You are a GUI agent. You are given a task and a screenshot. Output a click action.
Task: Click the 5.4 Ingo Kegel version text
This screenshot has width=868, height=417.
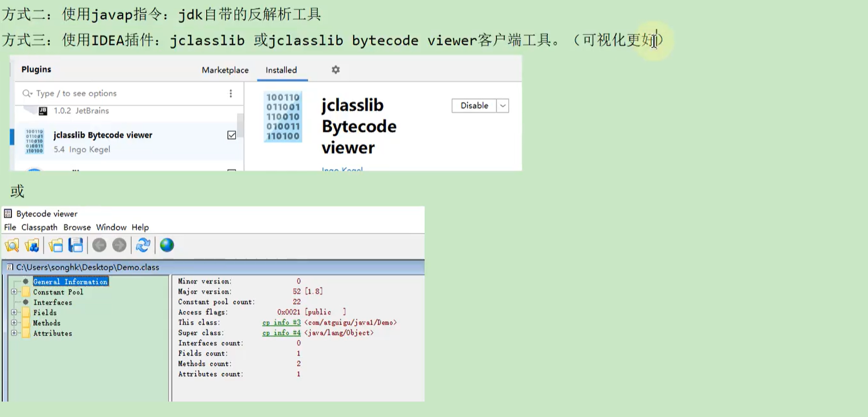pyautogui.click(x=82, y=150)
